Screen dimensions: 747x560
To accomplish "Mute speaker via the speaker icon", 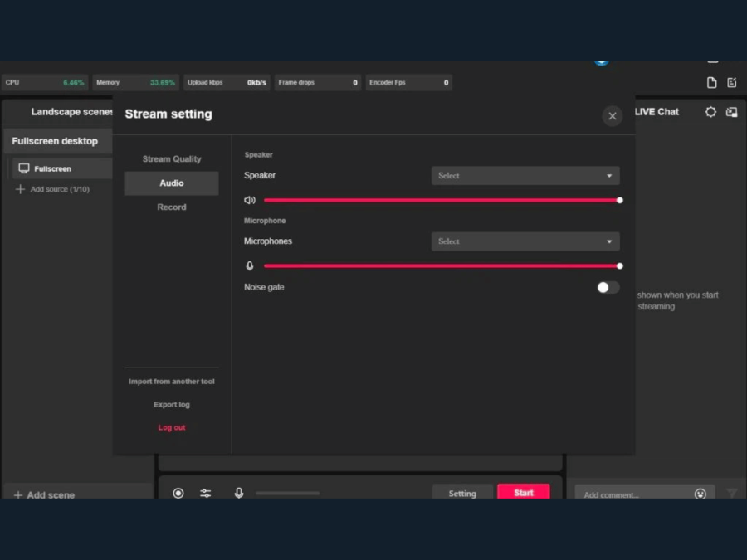I will [x=250, y=200].
